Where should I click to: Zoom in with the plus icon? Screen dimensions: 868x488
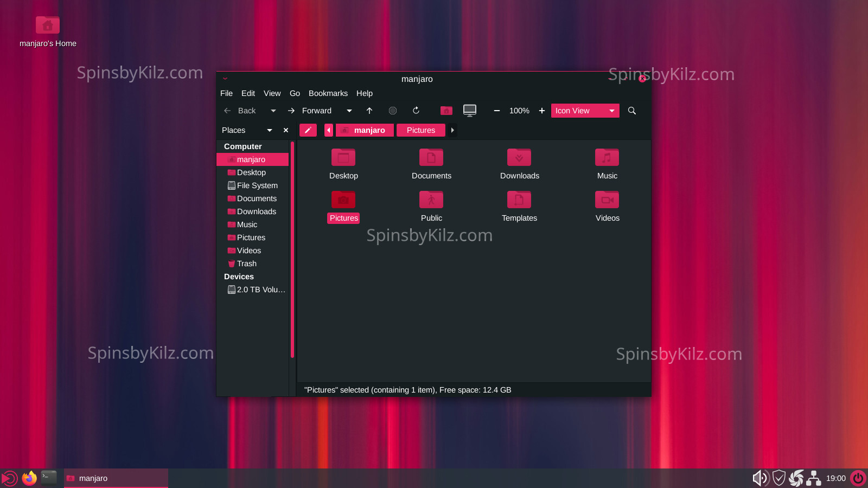(x=541, y=111)
